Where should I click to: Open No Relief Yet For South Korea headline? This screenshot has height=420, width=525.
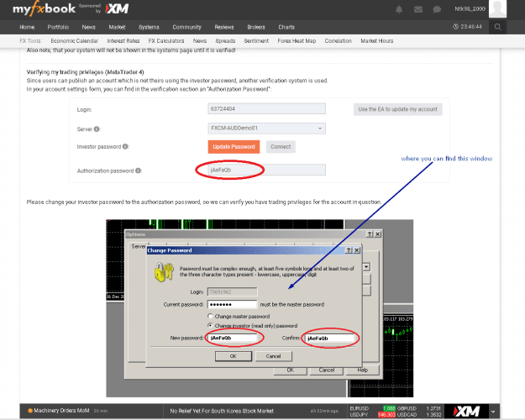click(222, 411)
